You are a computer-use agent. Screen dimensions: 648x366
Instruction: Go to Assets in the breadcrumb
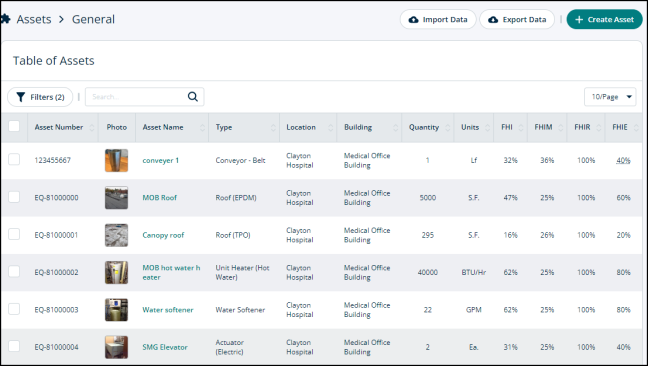click(34, 19)
